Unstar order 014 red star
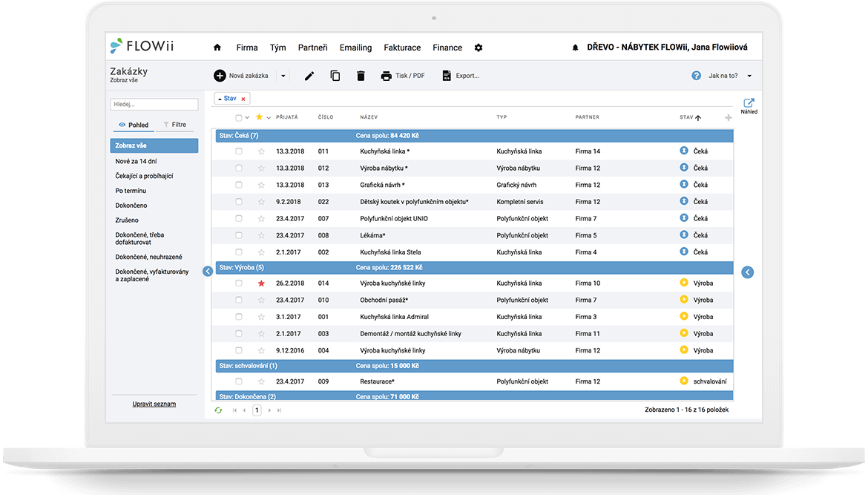 (x=261, y=283)
